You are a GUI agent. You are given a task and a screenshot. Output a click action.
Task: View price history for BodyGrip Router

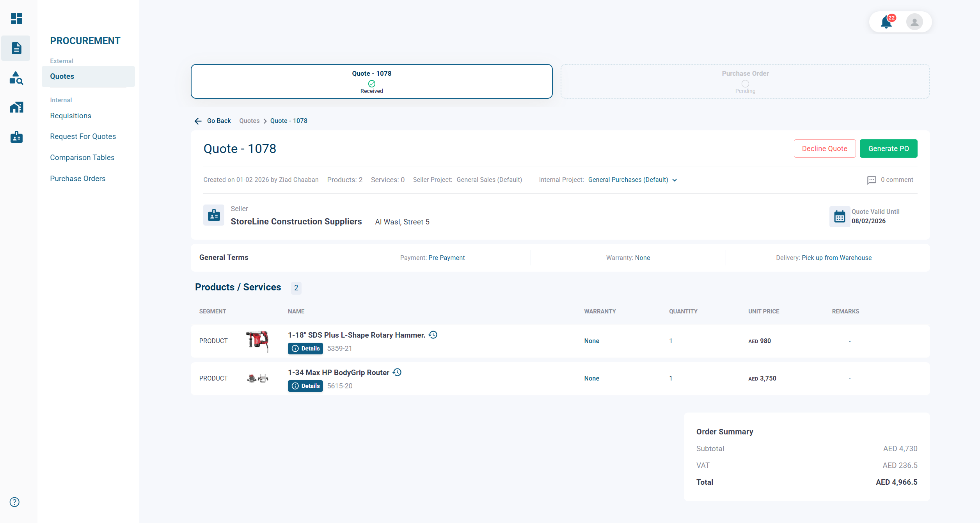tap(397, 372)
